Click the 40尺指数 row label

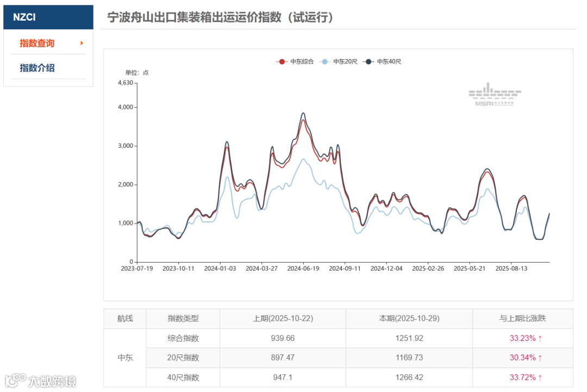183,377
